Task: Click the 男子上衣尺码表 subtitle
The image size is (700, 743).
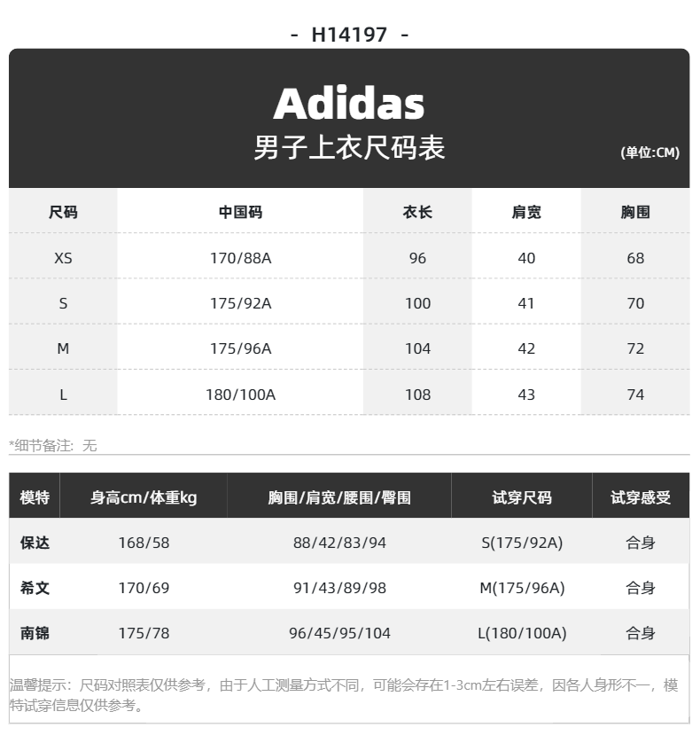Action: pos(349,147)
